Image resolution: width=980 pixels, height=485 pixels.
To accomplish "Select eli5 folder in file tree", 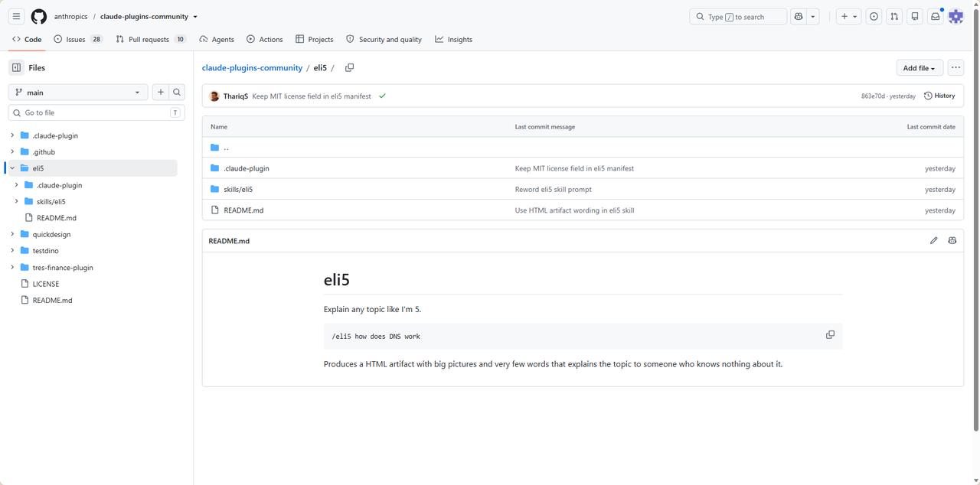I will coord(92,168).
